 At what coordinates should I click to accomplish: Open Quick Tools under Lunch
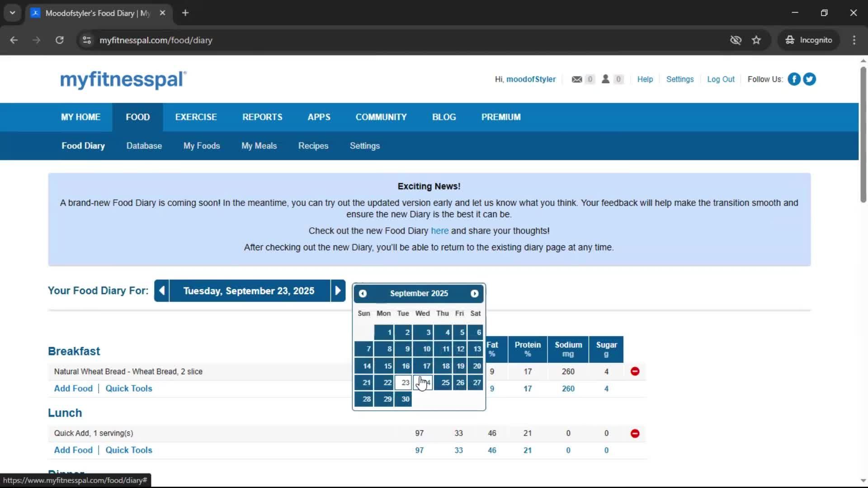[129, 450]
